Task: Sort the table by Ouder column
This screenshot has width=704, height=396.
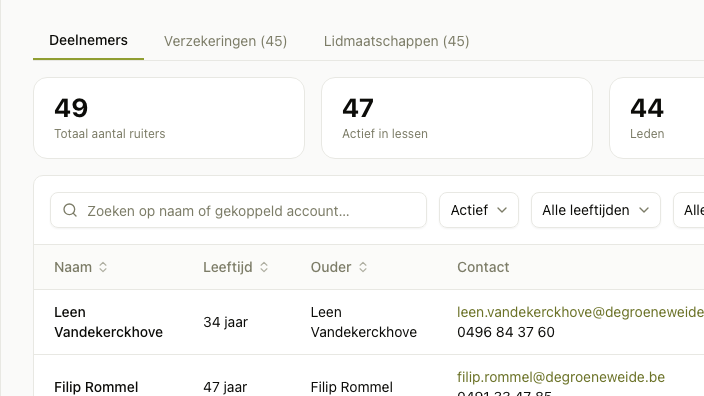Action: pos(339,267)
